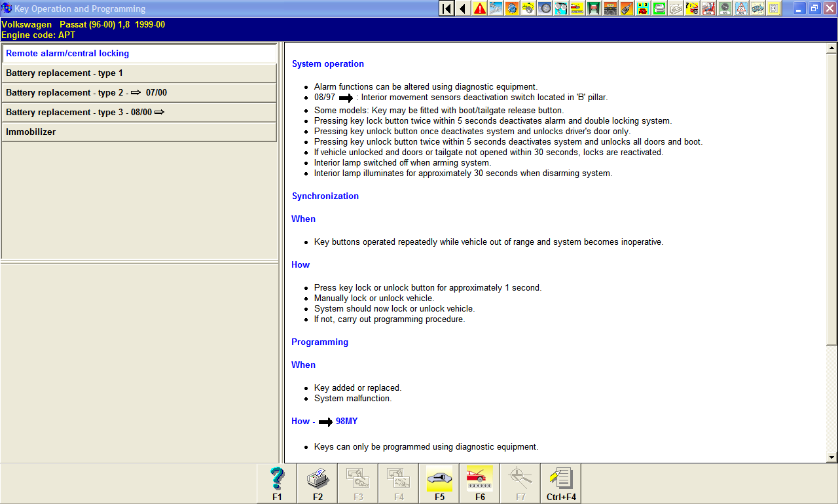Click the scrollbar down arrow

pyautogui.click(x=832, y=458)
